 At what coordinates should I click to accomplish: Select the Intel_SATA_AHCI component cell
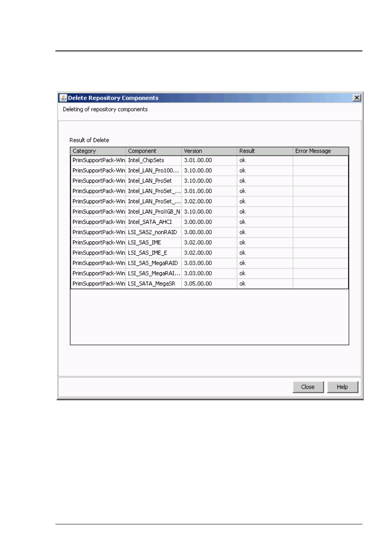point(154,222)
